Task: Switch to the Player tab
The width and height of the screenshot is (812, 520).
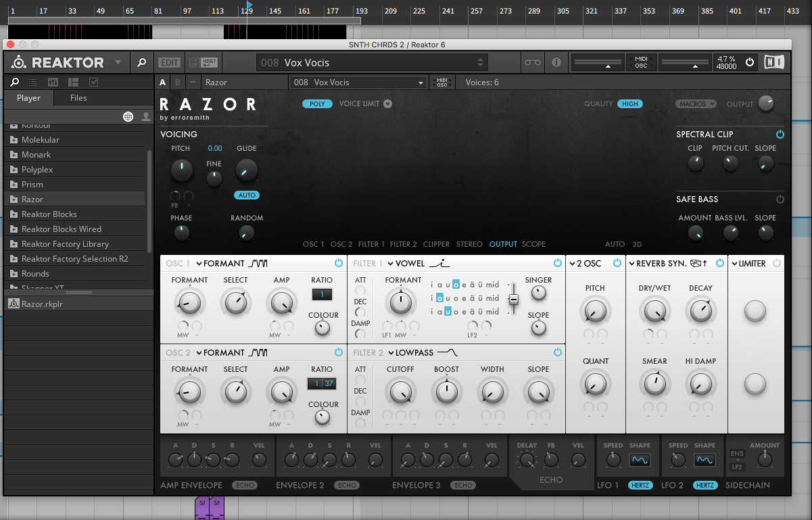Action: click(x=28, y=98)
